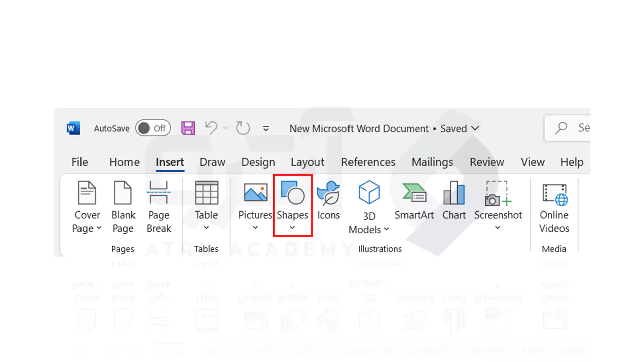Click the search magnifier box
Viewport: 644px width, 362px height.
click(567, 128)
